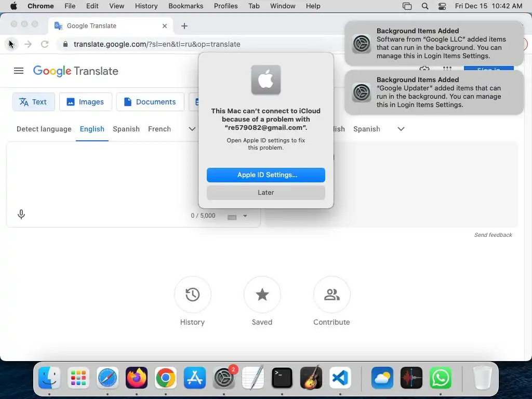Choose Detect language as source
This screenshot has height=399, width=532.
pyautogui.click(x=44, y=129)
